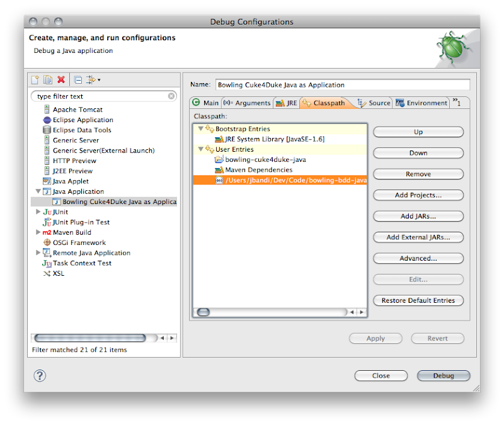This screenshot has height=425, width=504.
Task: Click the Close button
Action: point(381,375)
